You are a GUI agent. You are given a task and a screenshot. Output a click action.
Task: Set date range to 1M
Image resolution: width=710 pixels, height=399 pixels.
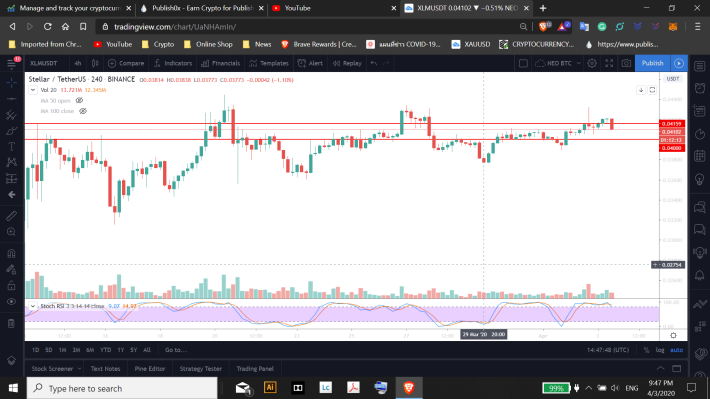pos(62,350)
